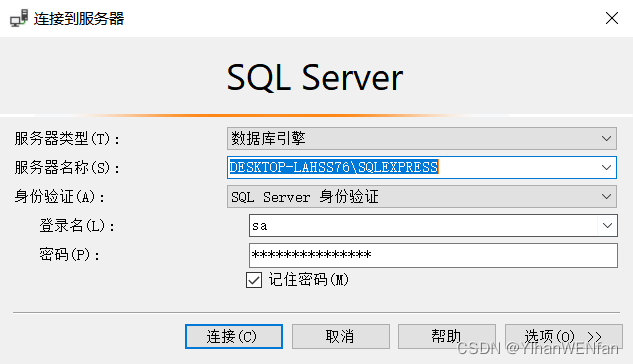Screen dimensions: 633x364
Task: Click the 连接(C) button
Action: (x=234, y=337)
